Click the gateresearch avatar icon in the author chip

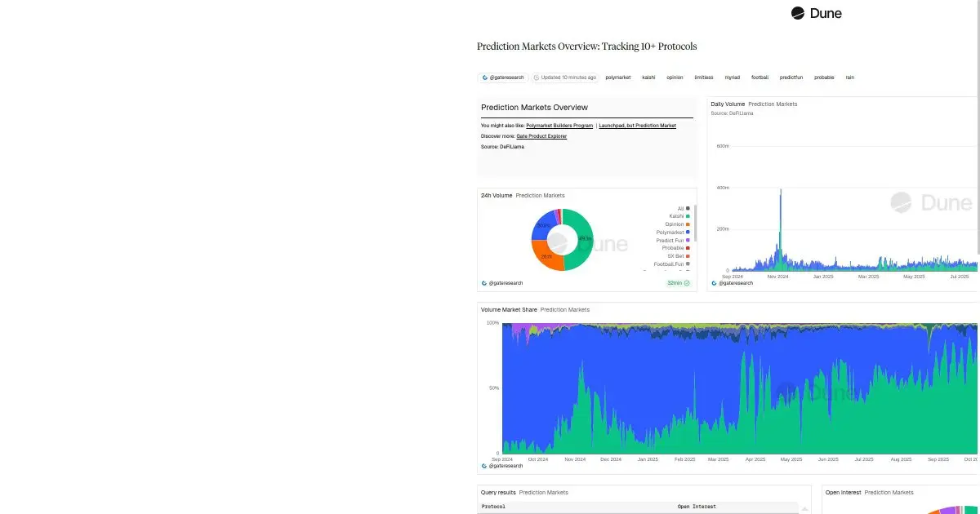tap(485, 78)
